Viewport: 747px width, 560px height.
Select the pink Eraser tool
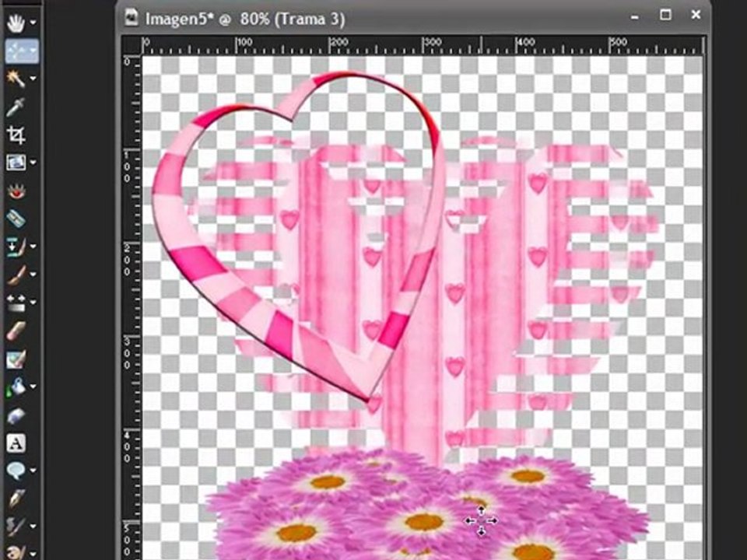tap(16, 331)
